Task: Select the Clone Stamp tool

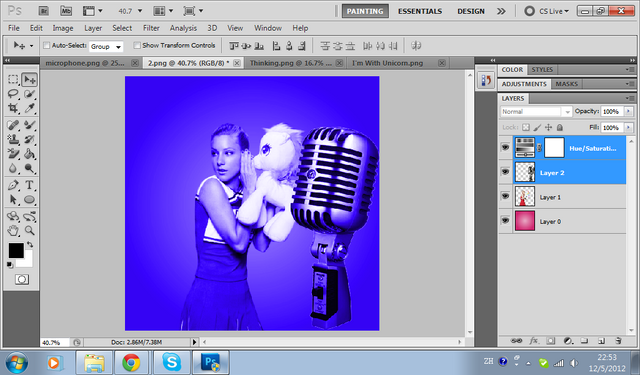Action: (13, 139)
